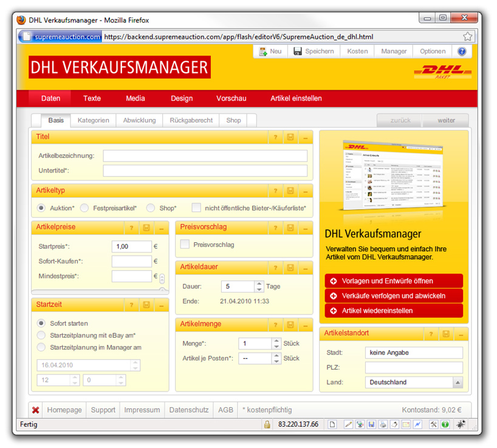Screen dimensions: 497x448
Task: Enable nicht öffentliche Bieter-/Käuferliste checkbox
Action: (196, 208)
